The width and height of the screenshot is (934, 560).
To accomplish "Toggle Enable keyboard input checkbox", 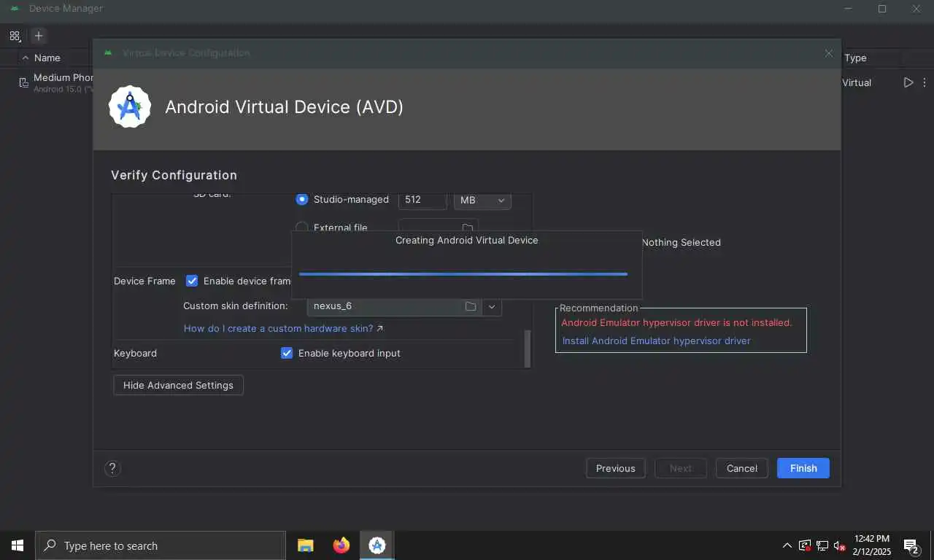I will pyautogui.click(x=287, y=353).
